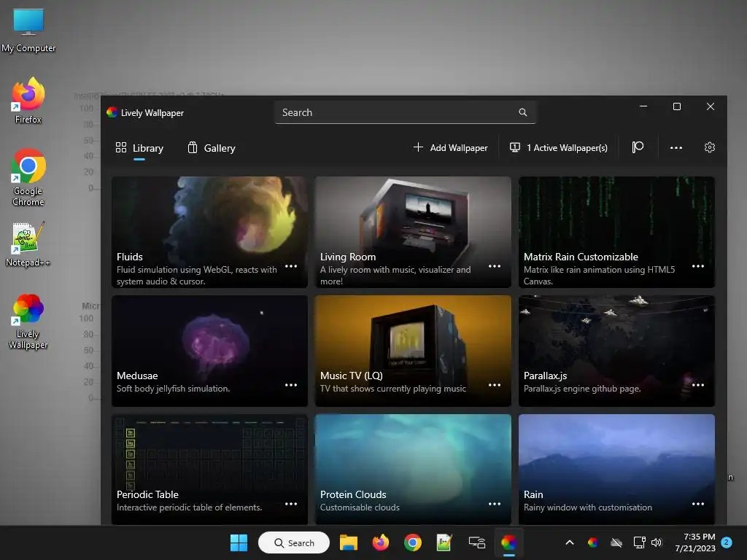The image size is (747, 560).
Task: Switch to the Library tab
Action: pyautogui.click(x=139, y=148)
